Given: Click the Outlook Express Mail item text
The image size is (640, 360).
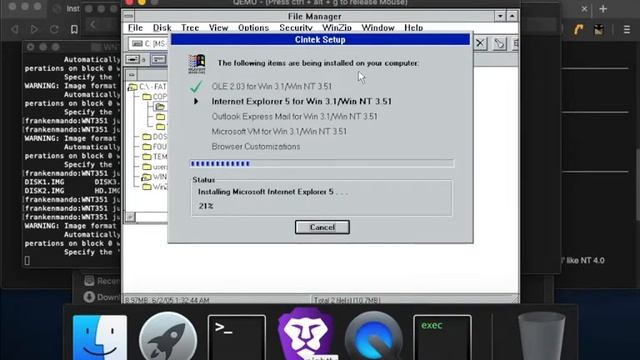Looking at the screenshot, I should pos(294,116).
